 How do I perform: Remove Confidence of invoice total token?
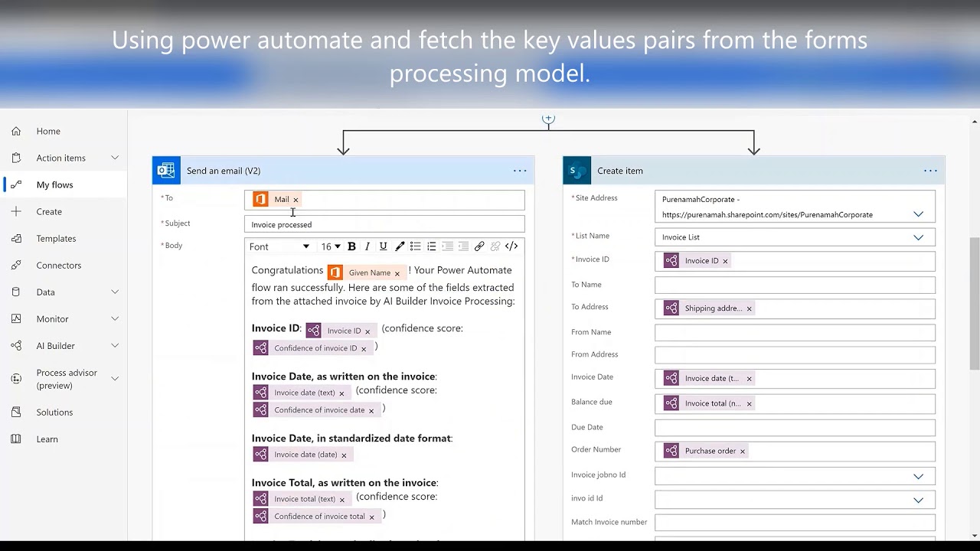[371, 517]
